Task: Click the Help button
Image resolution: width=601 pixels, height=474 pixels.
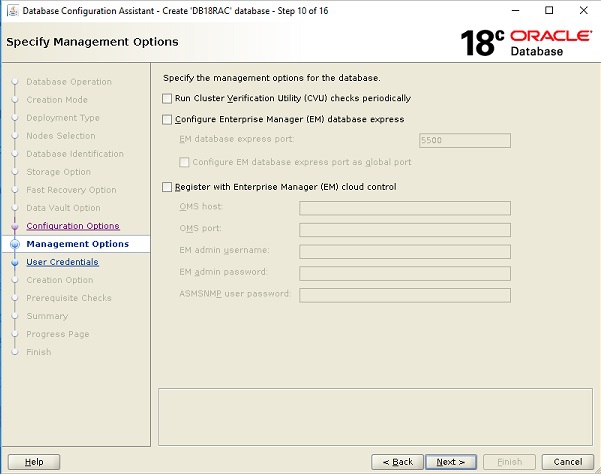Action: [34, 462]
